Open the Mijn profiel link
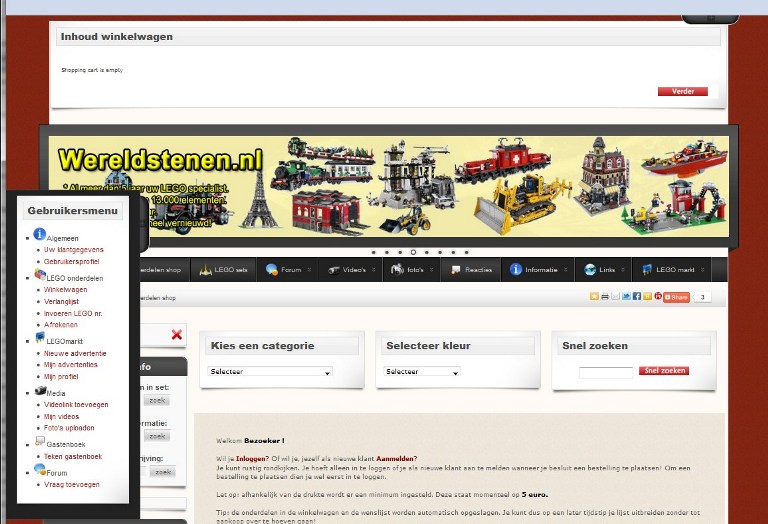 61,377
